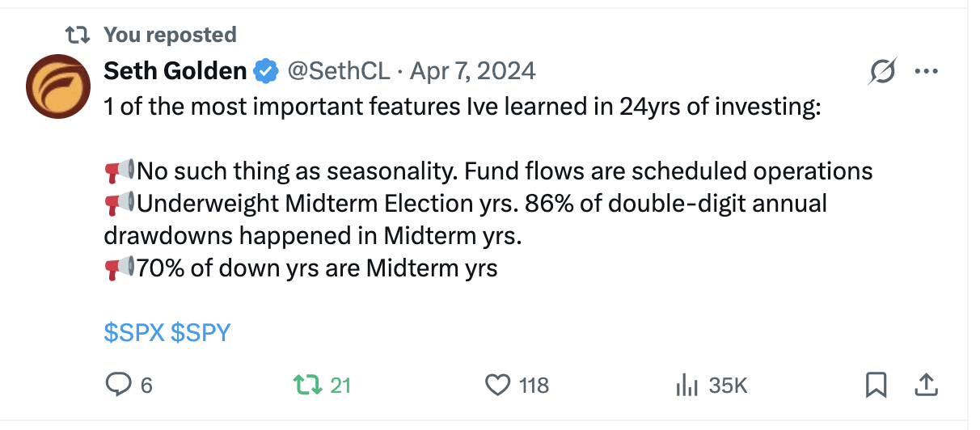Like the post with the heart icon
Viewport: 980px width, 430px height.
(498, 386)
